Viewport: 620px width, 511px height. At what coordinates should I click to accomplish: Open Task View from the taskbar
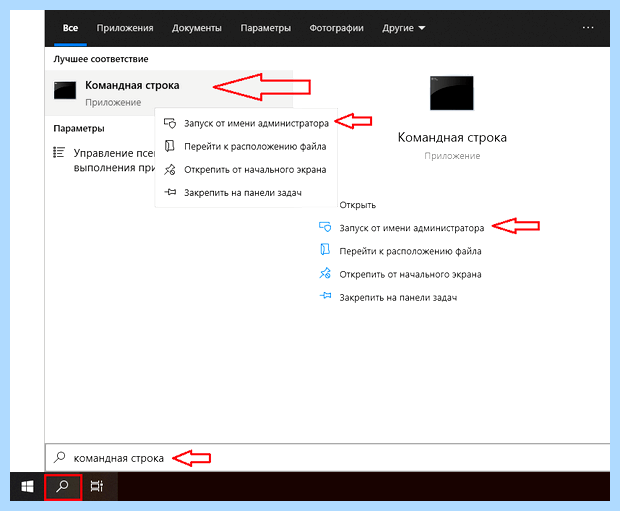[97, 486]
